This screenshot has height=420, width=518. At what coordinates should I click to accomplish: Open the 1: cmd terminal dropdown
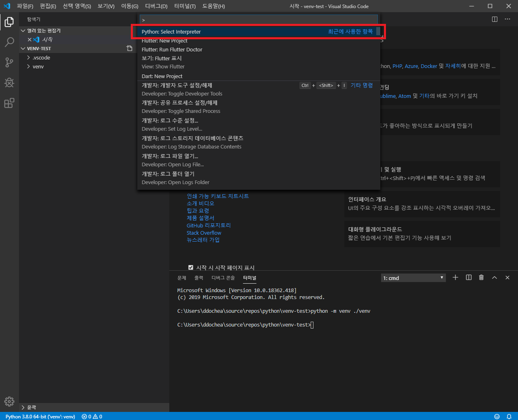(413, 278)
